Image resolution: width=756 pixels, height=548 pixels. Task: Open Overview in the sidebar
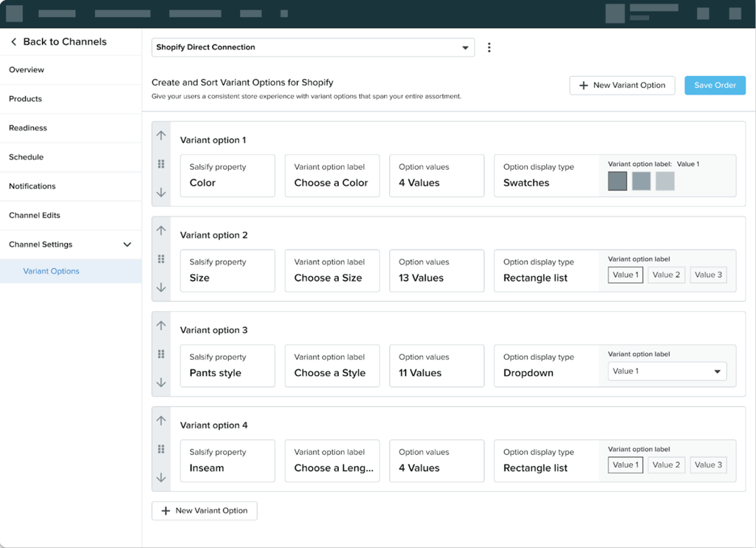click(71, 70)
